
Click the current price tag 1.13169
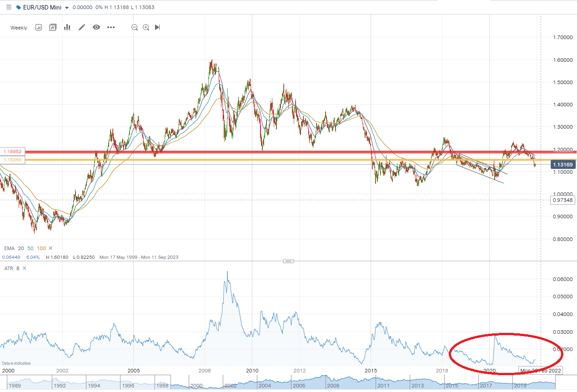564,164
